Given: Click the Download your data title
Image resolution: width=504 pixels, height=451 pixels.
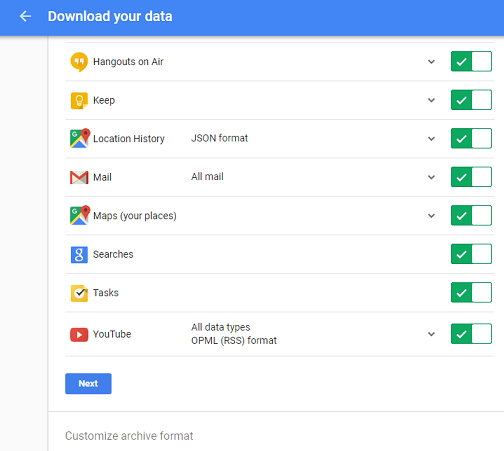Looking at the screenshot, I should (110, 16).
